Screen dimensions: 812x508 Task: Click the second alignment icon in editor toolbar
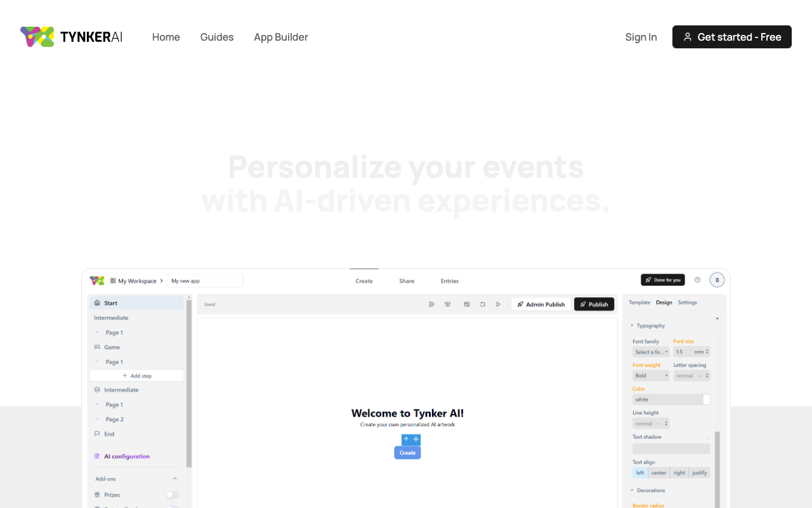coord(447,304)
